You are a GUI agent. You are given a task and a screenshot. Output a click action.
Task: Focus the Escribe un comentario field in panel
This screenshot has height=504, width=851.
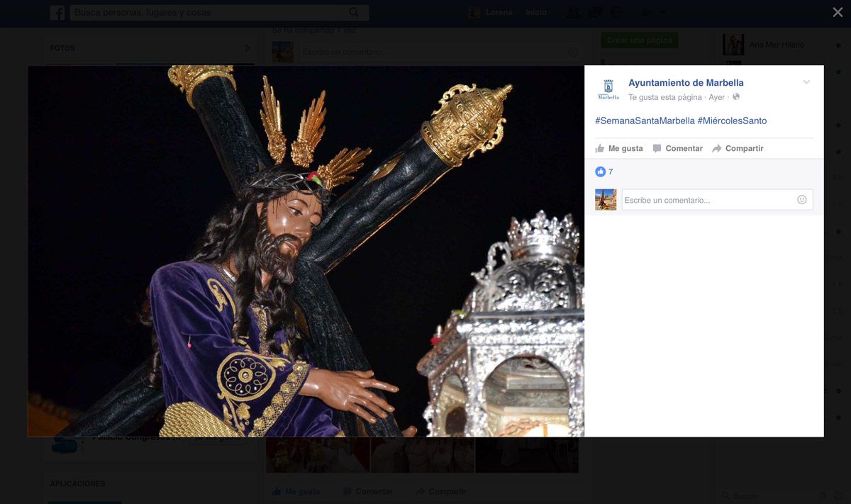pos(717,200)
